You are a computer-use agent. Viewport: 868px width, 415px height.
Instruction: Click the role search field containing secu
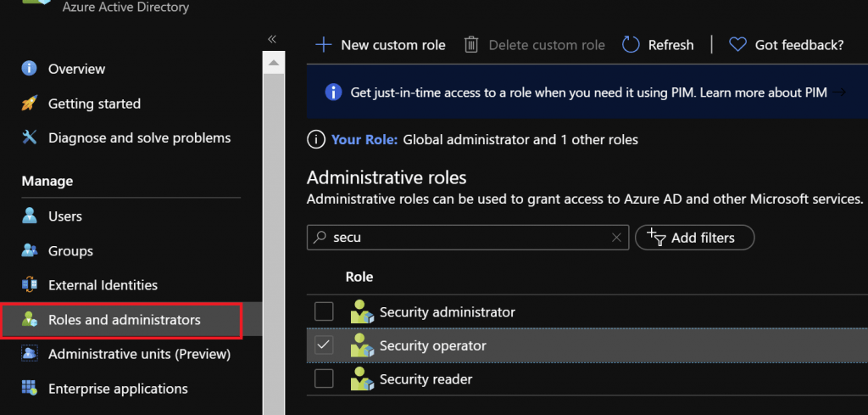coord(468,238)
